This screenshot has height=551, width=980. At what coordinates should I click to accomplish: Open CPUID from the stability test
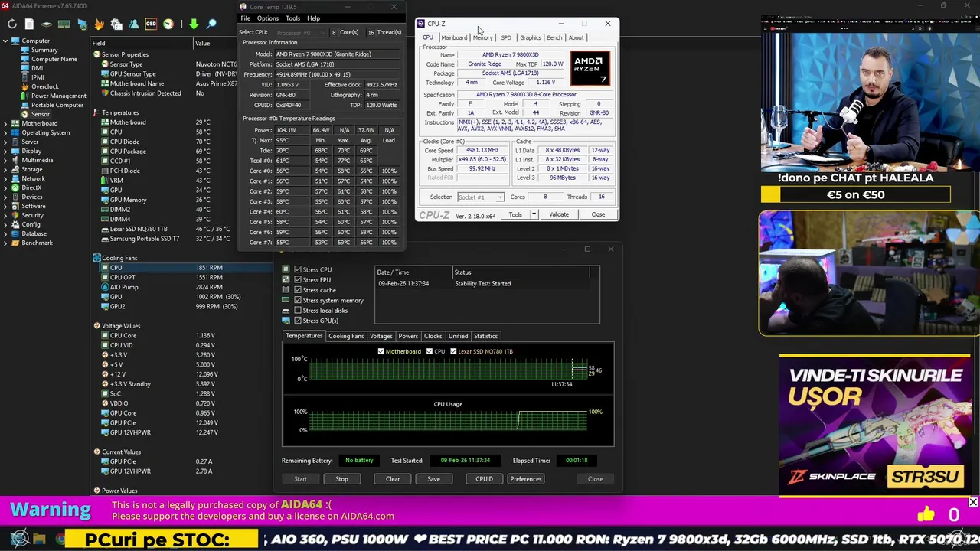point(484,479)
